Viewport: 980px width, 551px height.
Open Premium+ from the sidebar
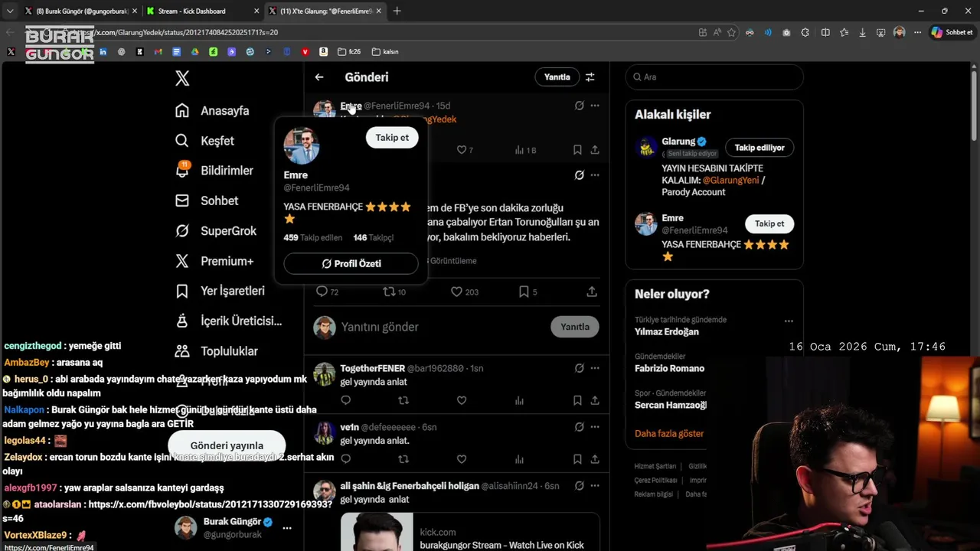pyautogui.click(x=214, y=261)
